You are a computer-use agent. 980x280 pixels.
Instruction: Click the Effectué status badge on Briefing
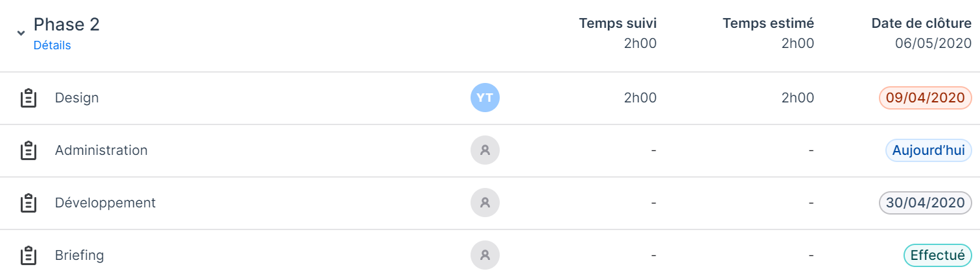pyautogui.click(x=938, y=255)
